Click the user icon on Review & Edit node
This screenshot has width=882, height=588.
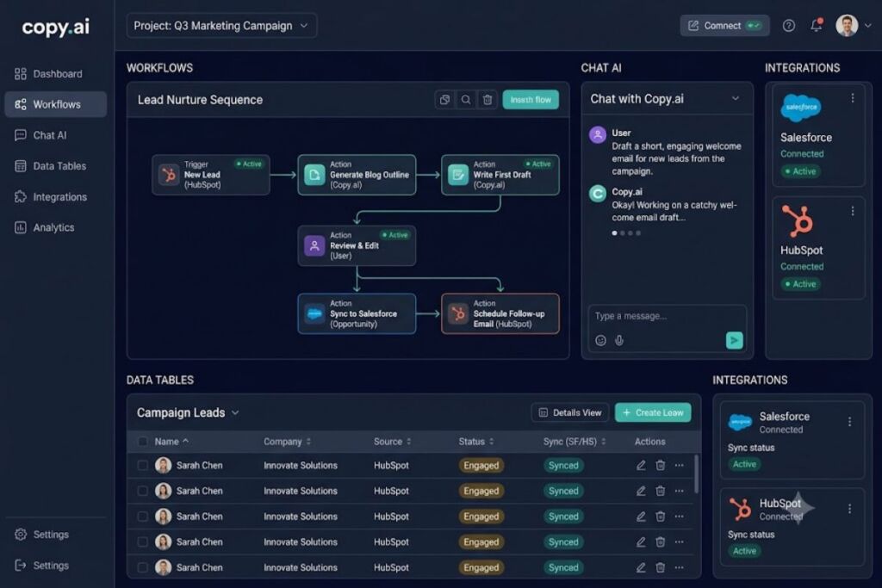tap(314, 245)
